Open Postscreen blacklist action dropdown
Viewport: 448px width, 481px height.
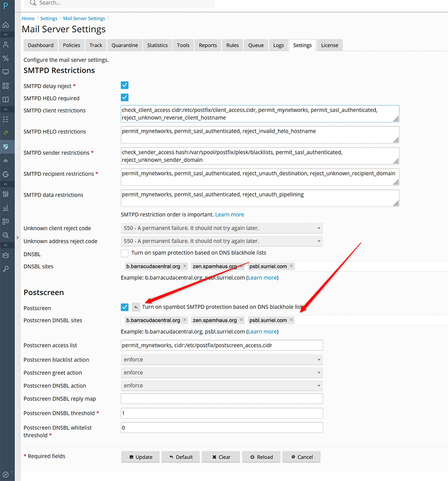tap(222, 359)
